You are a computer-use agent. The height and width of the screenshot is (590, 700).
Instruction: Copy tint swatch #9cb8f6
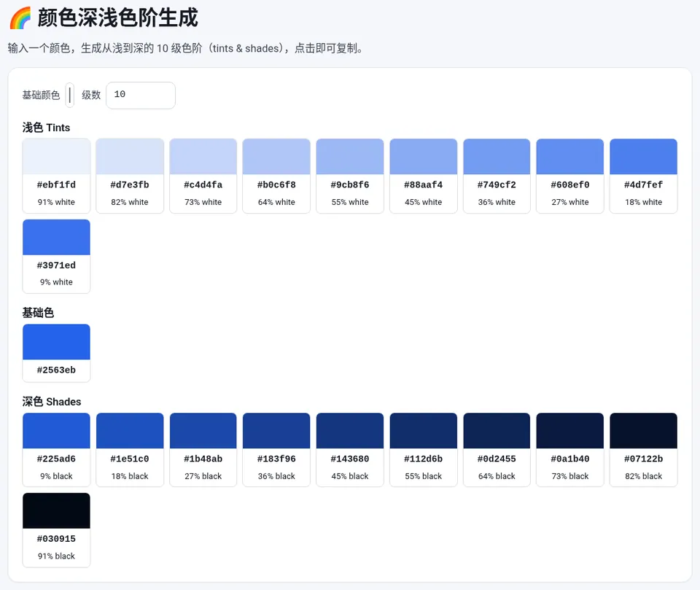pyautogui.click(x=350, y=176)
